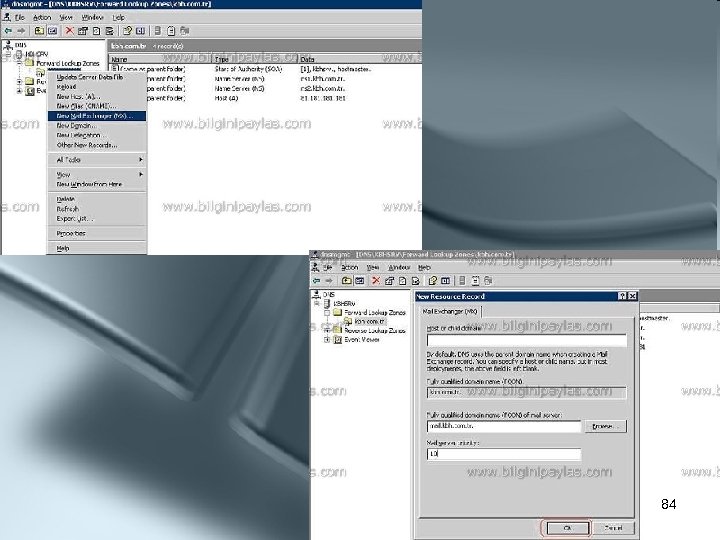The image size is (720, 540).
Task: Collapse Forward Lookup Zones in bottom window tree
Action: click(x=326, y=312)
